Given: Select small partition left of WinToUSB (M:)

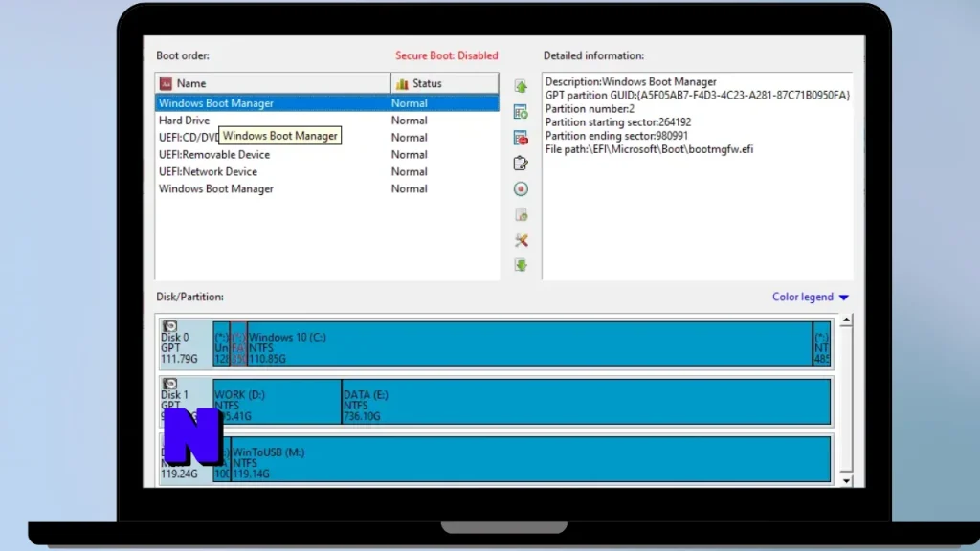Looking at the screenshot, I should pyautogui.click(x=222, y=459).
